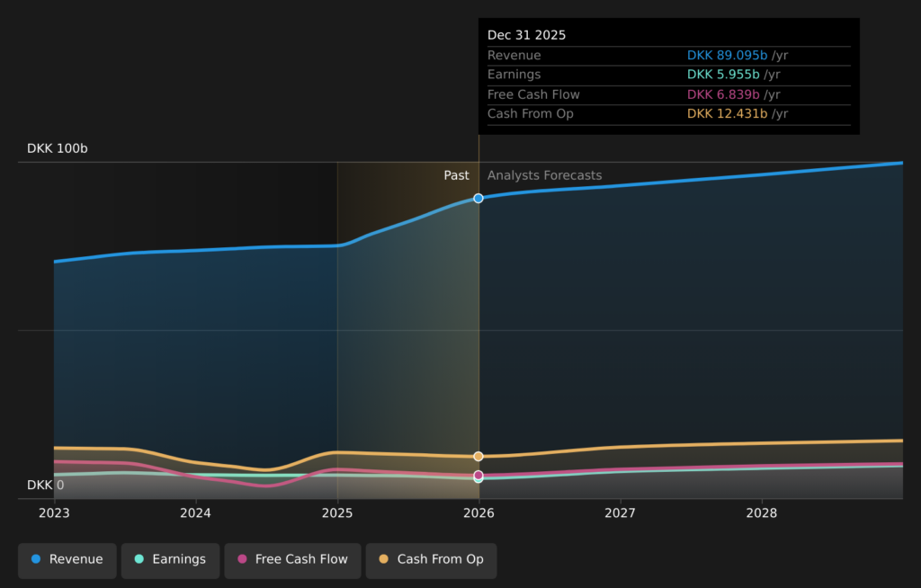Click the 2025 x-axis label
Screen dimensions: 921x588
tap(337, 512)
